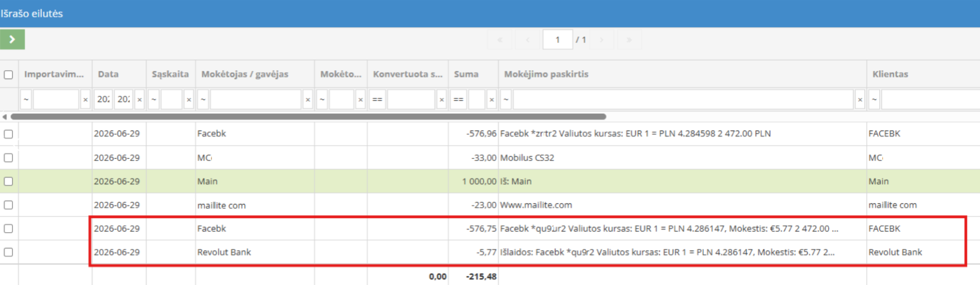This screenshot has width=980, height=285.
Task: Select the MC -33,00 row checkbox
Action: pos(8,158)
